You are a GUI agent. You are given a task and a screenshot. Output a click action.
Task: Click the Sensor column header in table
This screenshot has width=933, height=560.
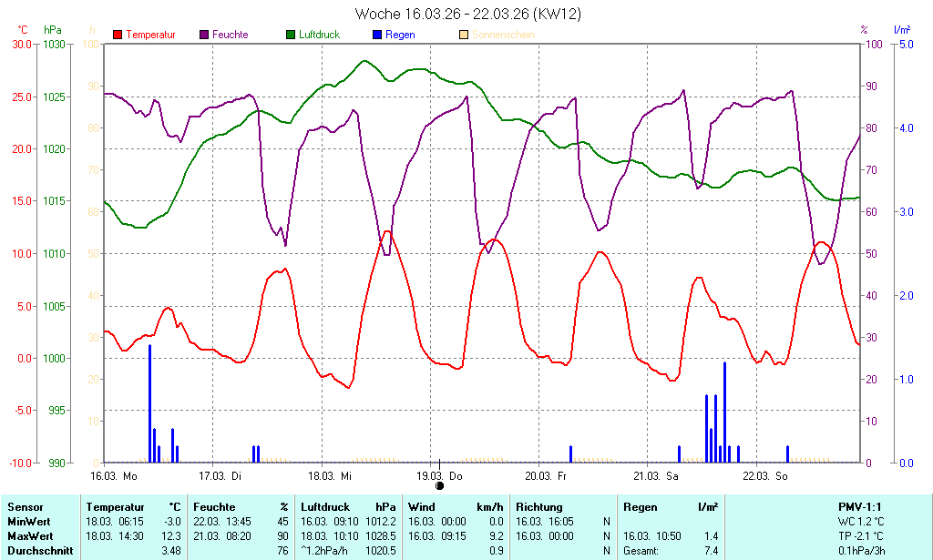pyautogui.click(x=26, y=507)
